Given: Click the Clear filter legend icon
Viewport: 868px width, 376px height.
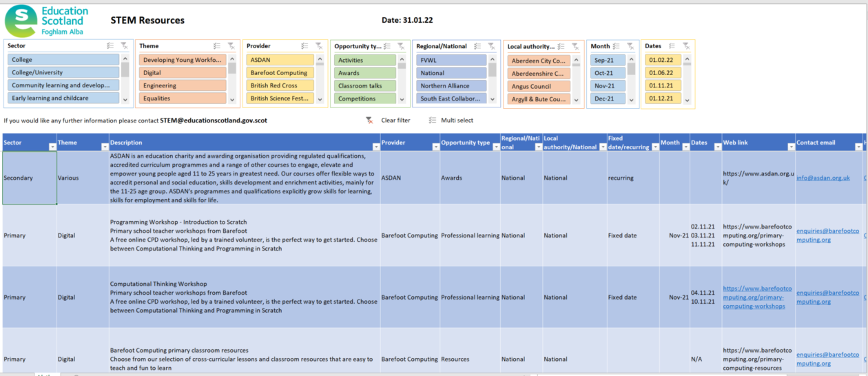Looking at the screenshot, I should [369, 120].
